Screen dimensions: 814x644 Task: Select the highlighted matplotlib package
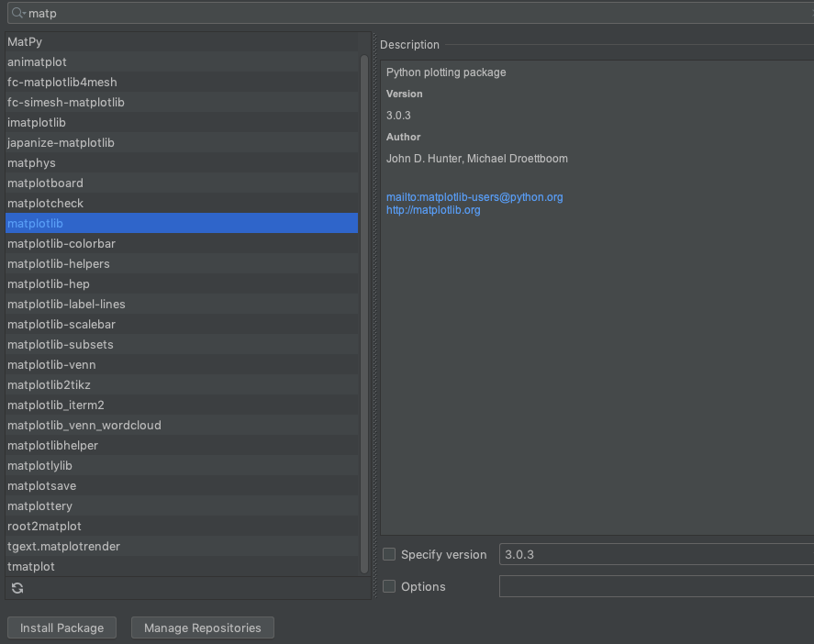coord(182,223)
